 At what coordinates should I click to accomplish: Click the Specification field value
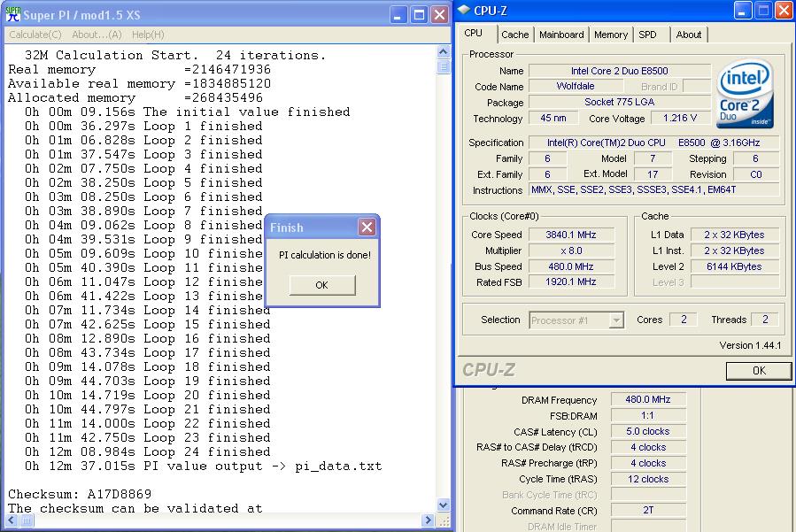coord(653,143)
